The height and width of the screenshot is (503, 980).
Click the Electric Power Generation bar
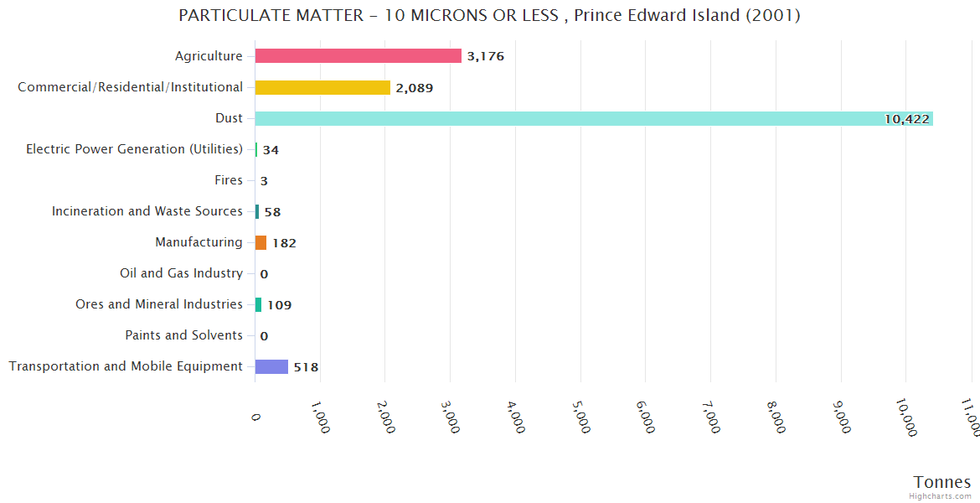tap(256, 149)
